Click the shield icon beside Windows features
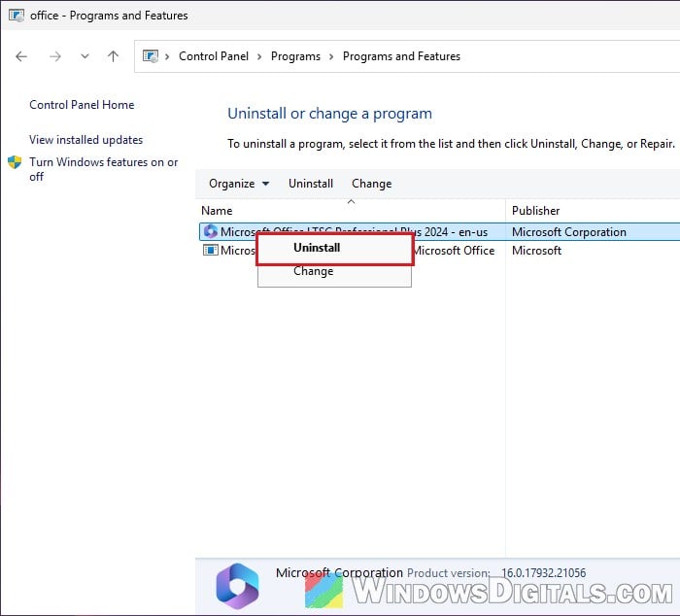The width and height of the screenshot is (680, 616). point(15,162)
